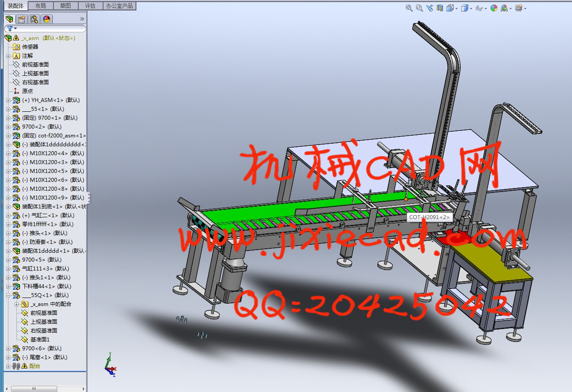Open the Edit Appearance color ball
This screenshot has width=572, height=392.
[494, 8]
